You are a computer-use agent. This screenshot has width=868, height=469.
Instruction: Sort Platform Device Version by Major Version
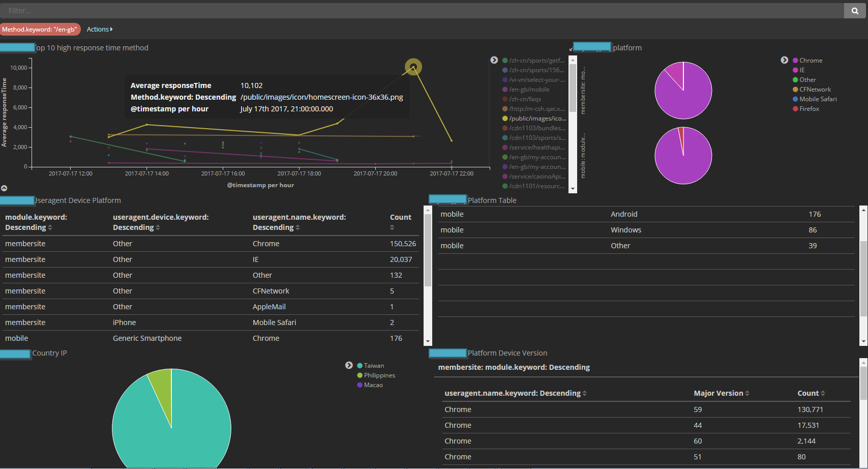coord(747,394)
